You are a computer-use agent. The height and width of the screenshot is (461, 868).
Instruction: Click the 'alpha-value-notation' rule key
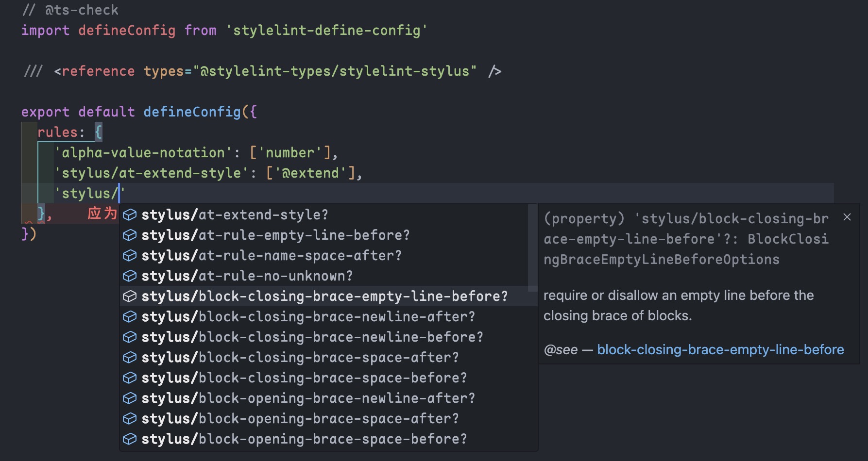(143, 152)
